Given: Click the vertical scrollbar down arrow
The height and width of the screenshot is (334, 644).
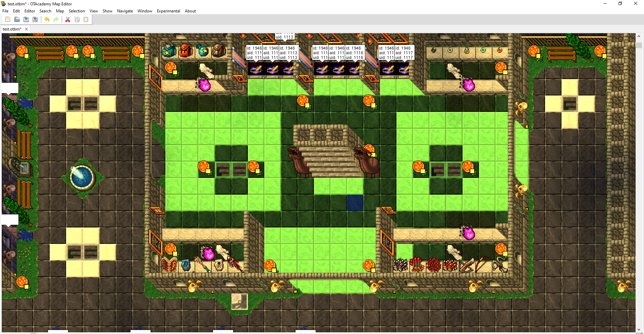Looking at the screenshot, I should pos(639,330).
